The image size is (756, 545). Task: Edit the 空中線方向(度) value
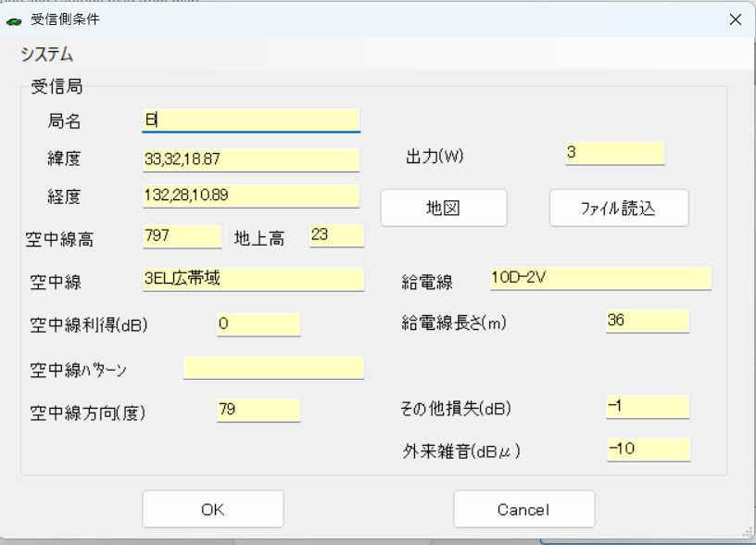[258, 410]
